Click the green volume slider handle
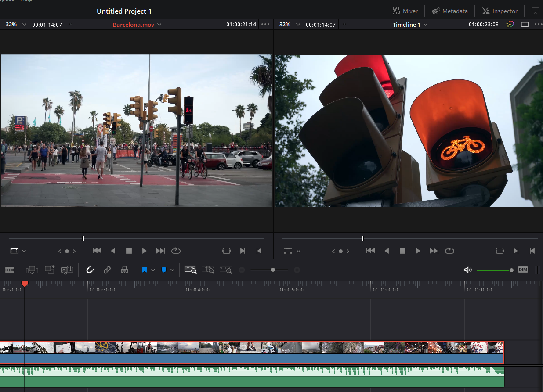 pyautogui.click(x=511, y=270)
